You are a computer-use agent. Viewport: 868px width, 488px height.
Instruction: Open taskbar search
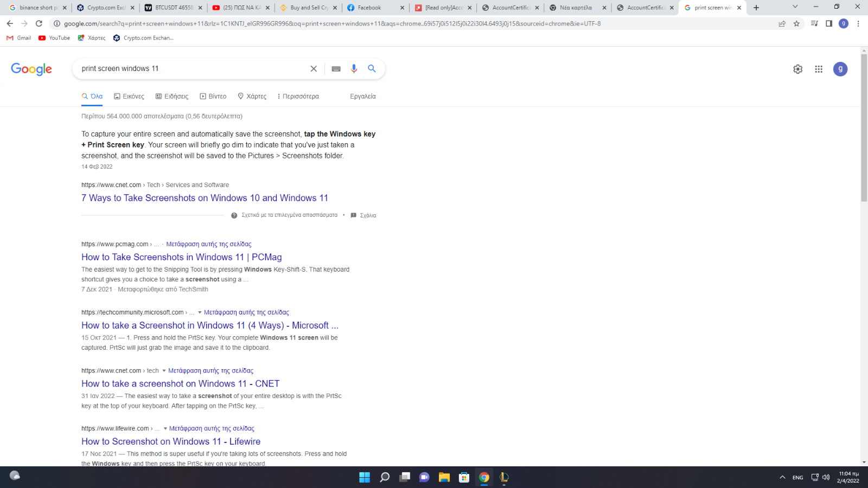click(x=385, y=477)
